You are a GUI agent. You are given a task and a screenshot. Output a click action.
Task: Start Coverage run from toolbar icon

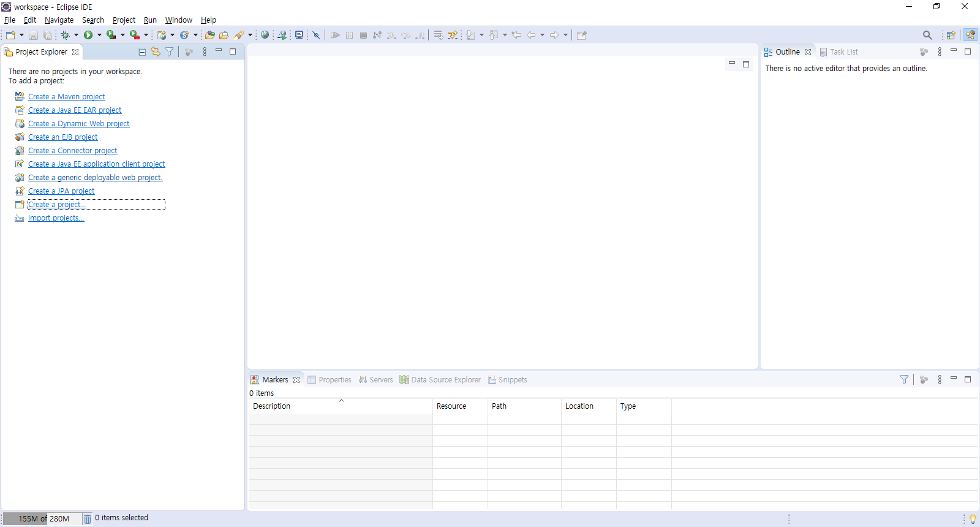coord(111,35)
